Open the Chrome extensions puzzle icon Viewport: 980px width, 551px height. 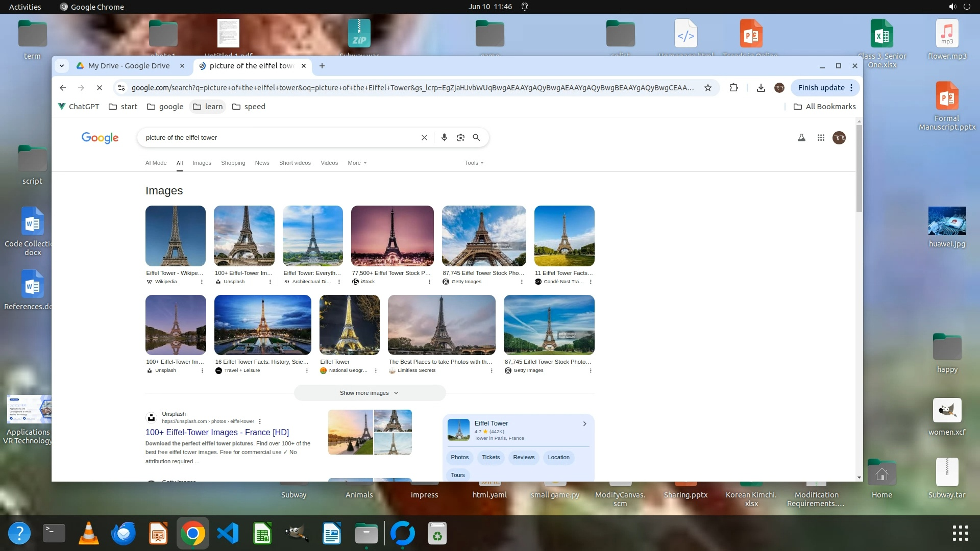733,88
